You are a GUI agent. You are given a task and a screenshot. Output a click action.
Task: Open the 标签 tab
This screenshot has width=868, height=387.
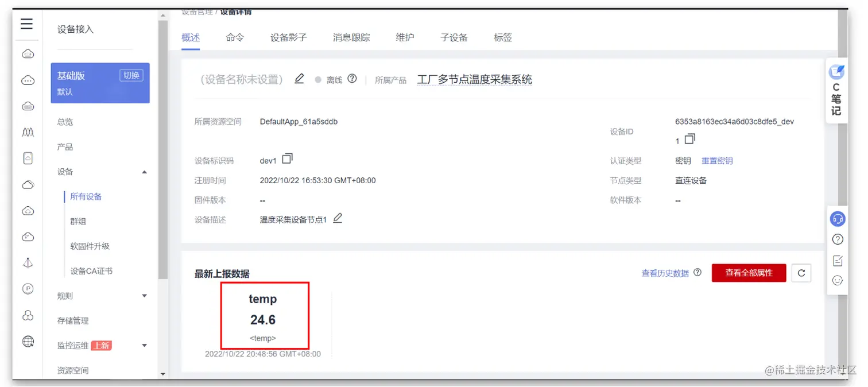(503, 37)
